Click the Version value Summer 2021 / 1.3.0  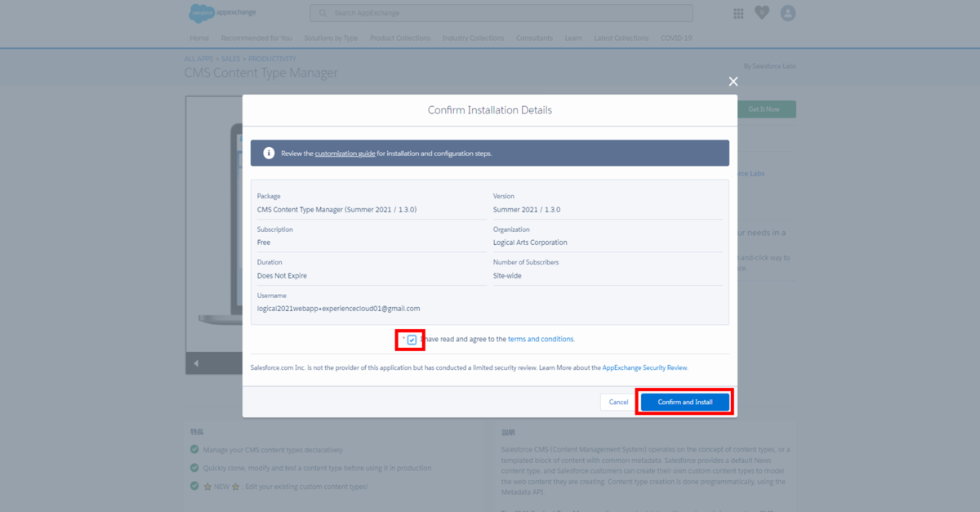(x=527, y=210)
